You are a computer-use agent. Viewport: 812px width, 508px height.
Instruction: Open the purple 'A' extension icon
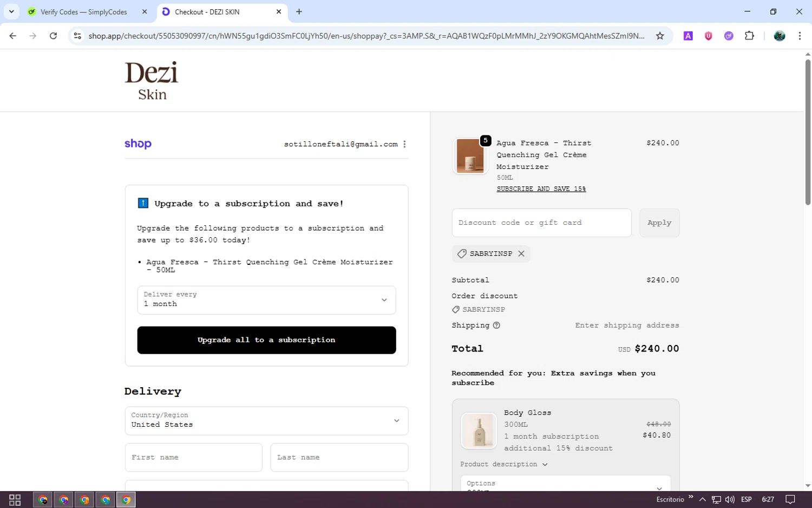[x=688, y=36]
